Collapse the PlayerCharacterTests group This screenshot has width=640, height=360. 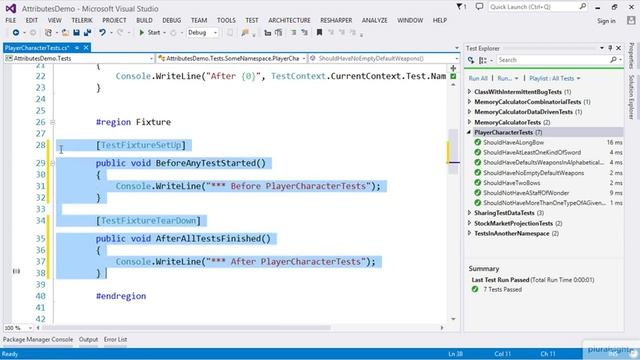(x=469, y=132)
